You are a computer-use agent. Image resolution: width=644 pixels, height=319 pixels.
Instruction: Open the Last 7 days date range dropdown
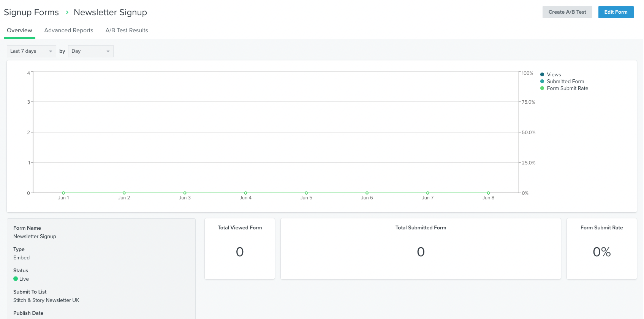click(32, 51)
